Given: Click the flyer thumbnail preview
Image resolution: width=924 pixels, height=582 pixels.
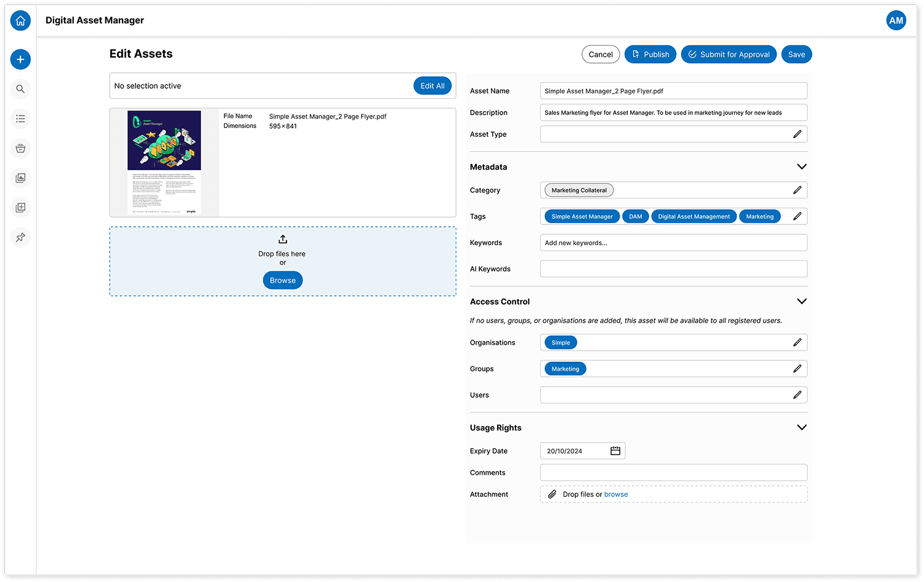Looking at the screenshot, I should (x=164, y=162).
